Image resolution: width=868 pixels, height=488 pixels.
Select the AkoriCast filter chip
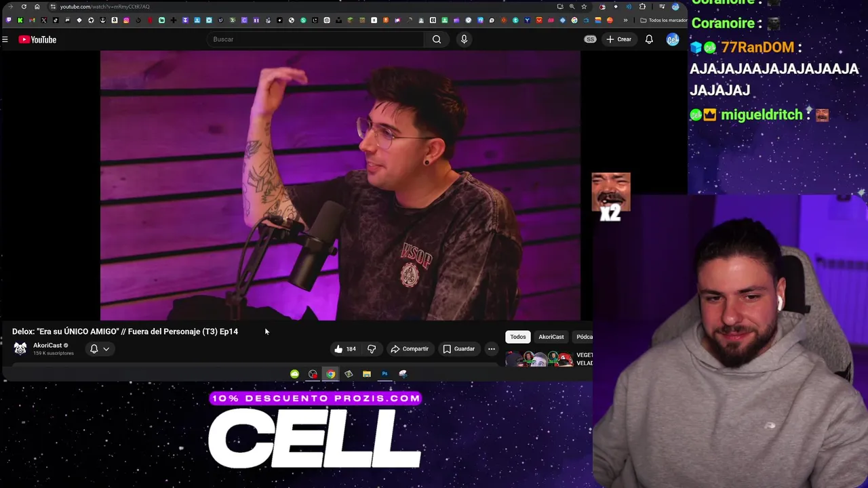[x=551, y=337]
